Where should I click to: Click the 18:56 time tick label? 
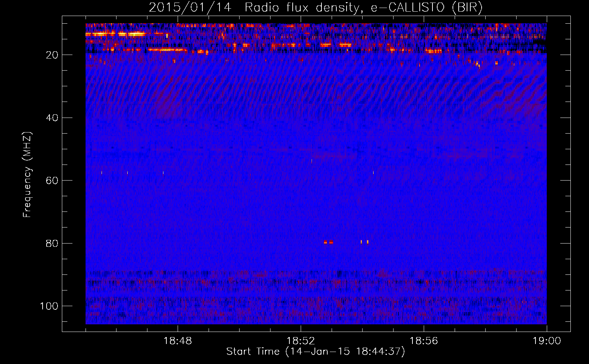[x=424, y=341]
